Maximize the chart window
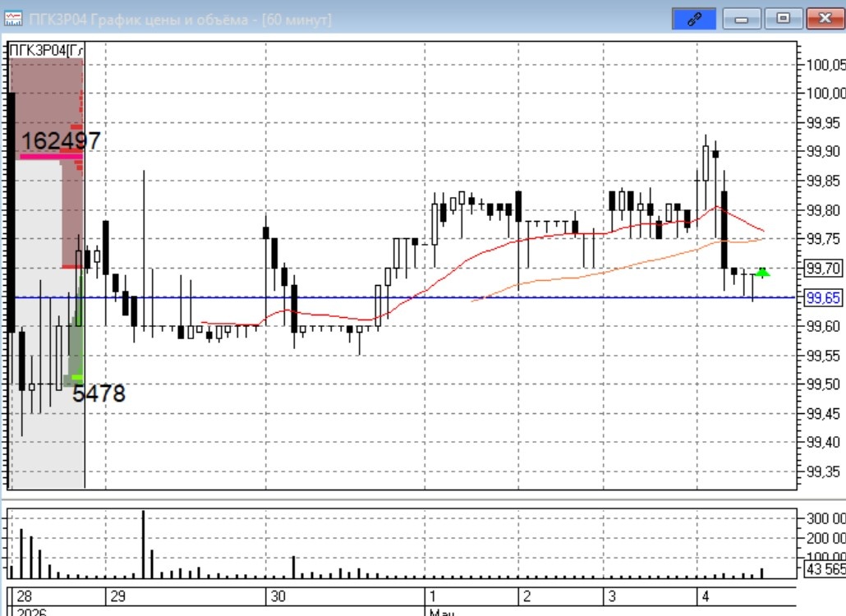Image resolution: width=846 pixels, height=616 pixels. pyautogui.click(x=783, y=19)
